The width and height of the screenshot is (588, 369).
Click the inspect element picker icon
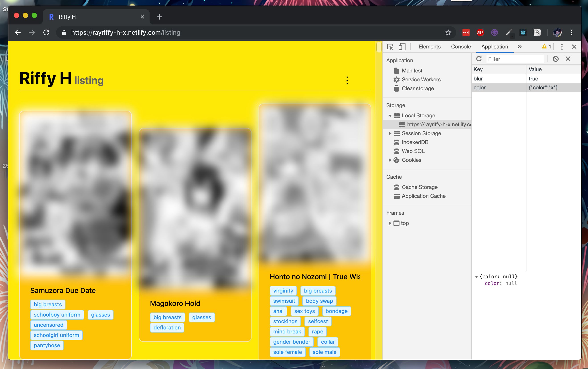point(390,47)
